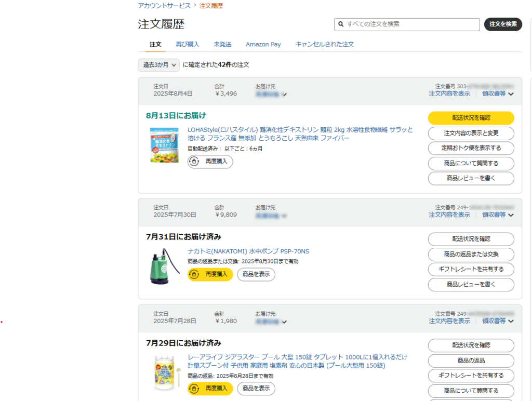
Task: Click 定期おトク便を表示する button
Action: click(471, 148)
